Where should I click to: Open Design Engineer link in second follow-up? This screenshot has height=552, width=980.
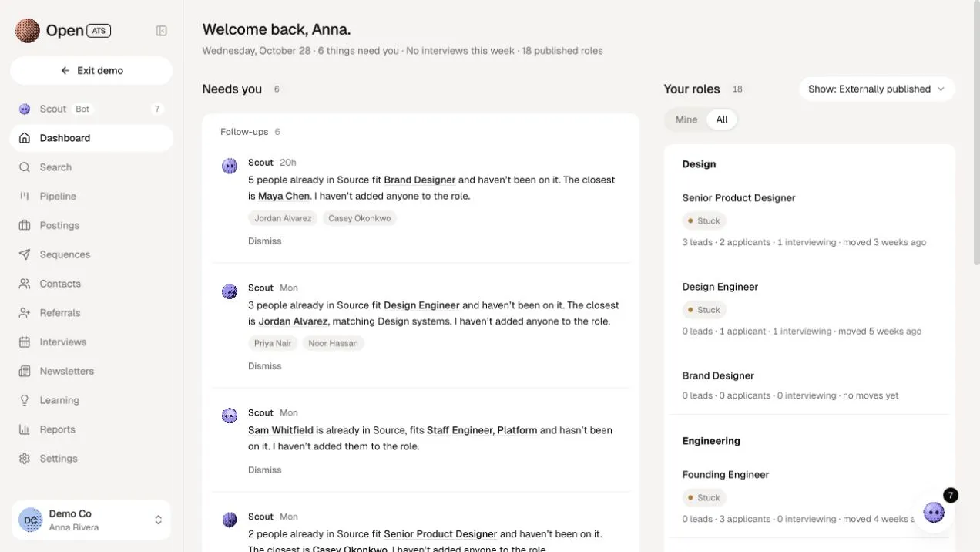point(421,305)
